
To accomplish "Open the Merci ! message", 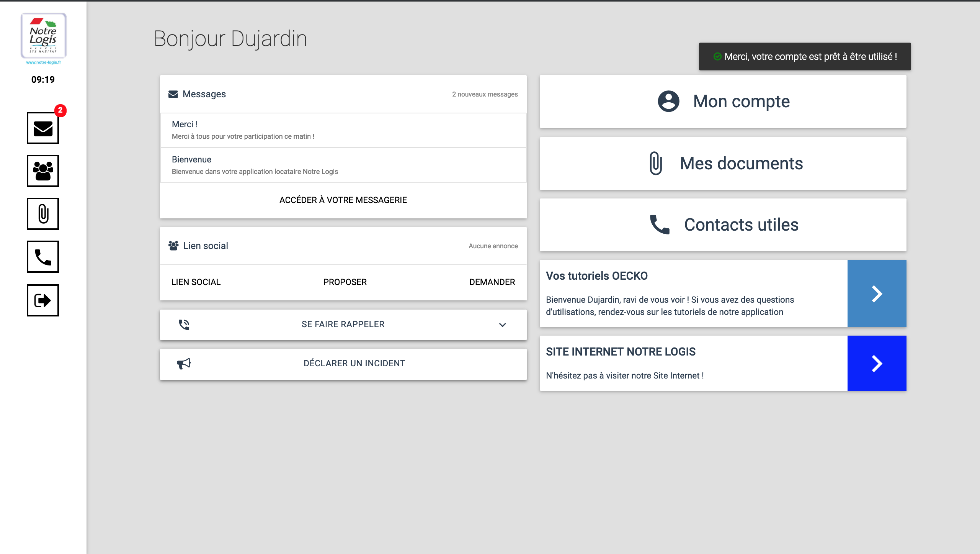I will 343,130.
